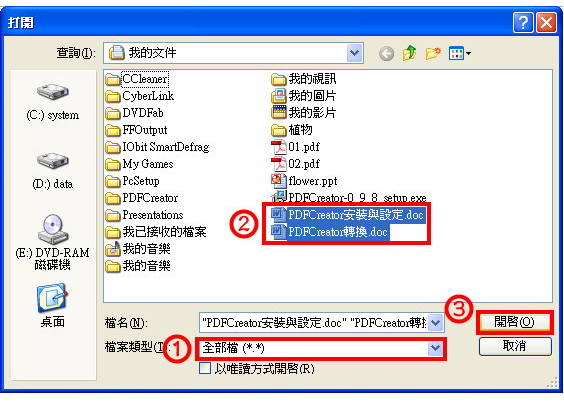This screenshot has width=564, height=404.
Task: Open the Views menu icon
Action: [460, 54]
